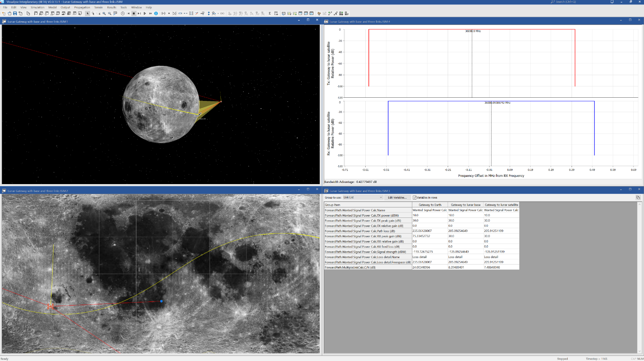This screenshot has width=644, height=361.
Task: Click the Signal strength value -119.72675275
Action: pyautogui.click(x=430, y=252)
